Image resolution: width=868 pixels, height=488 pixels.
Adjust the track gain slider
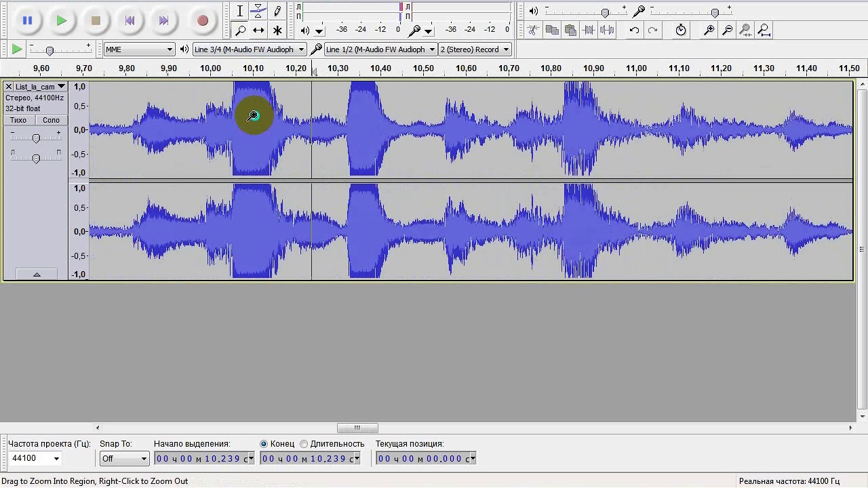[36, 138]
